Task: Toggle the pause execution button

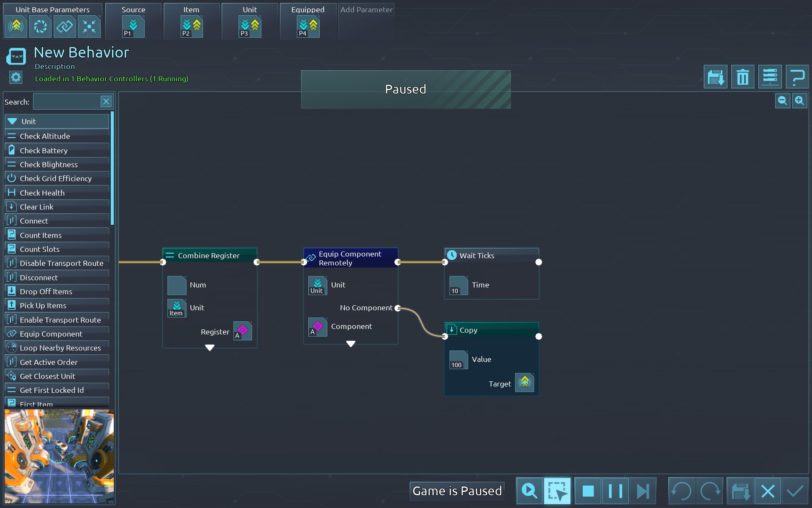Action: tap(615, 491)
